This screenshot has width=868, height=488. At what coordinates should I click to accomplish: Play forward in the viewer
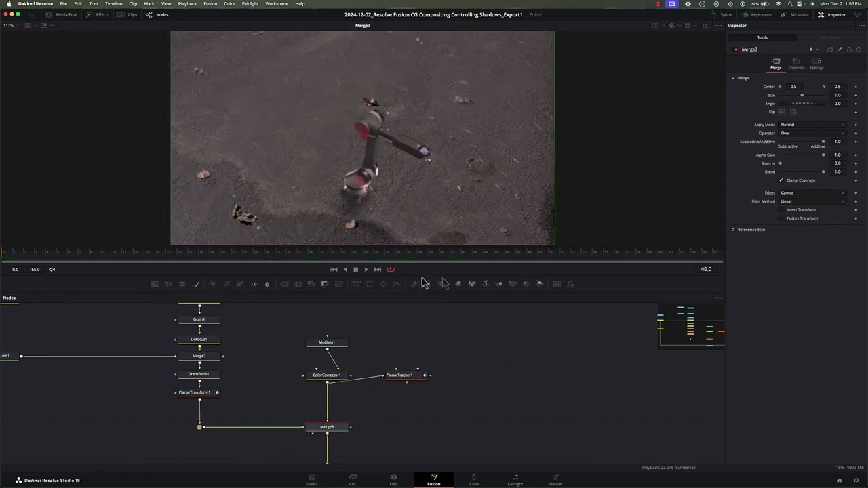(366, 269)
